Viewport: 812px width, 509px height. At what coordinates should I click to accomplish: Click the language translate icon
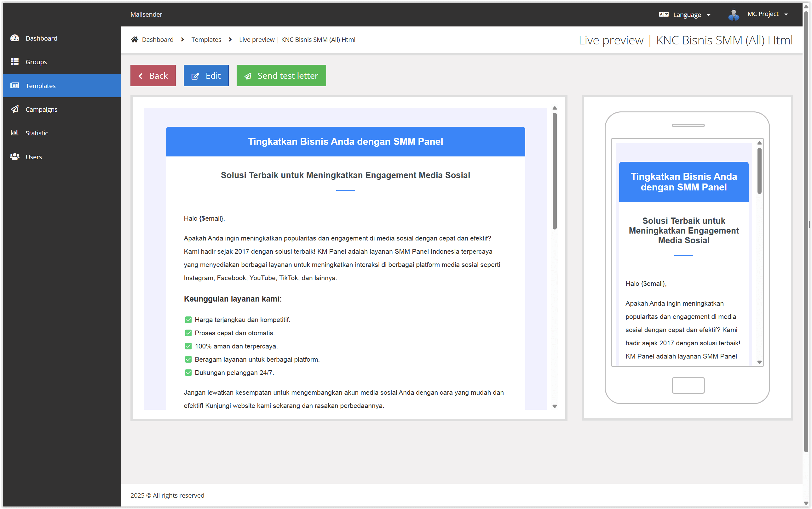663,14
